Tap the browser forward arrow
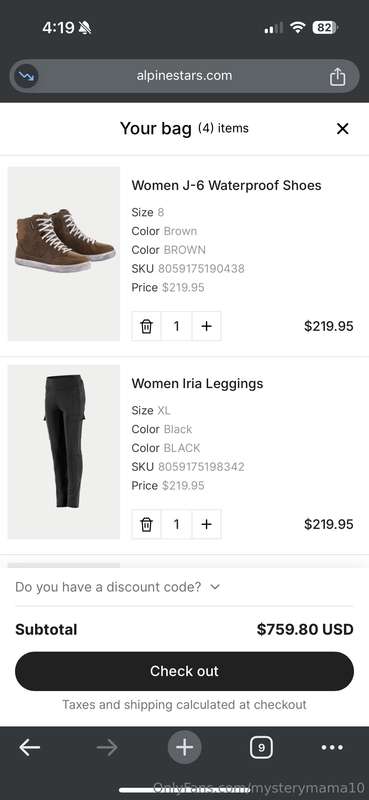 point(107,747)
